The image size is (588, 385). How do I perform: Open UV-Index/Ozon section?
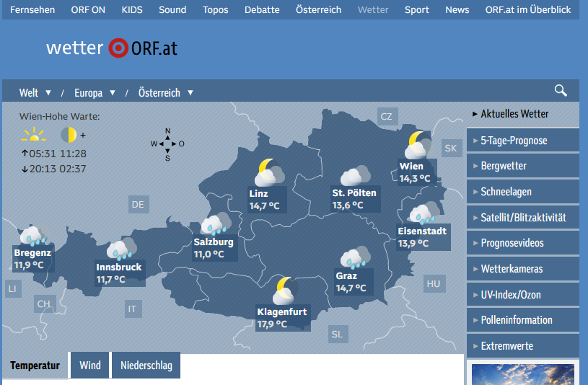click(523, 295)
